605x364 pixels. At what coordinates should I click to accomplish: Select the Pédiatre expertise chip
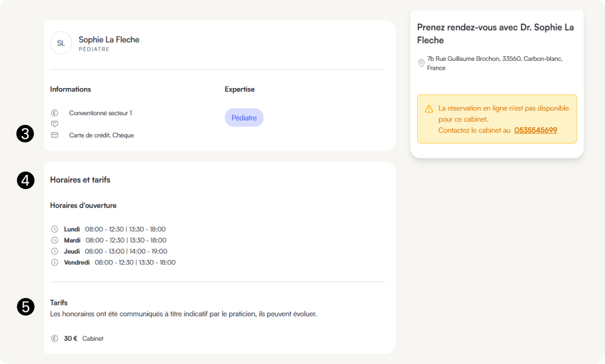[x=244, y=118]
